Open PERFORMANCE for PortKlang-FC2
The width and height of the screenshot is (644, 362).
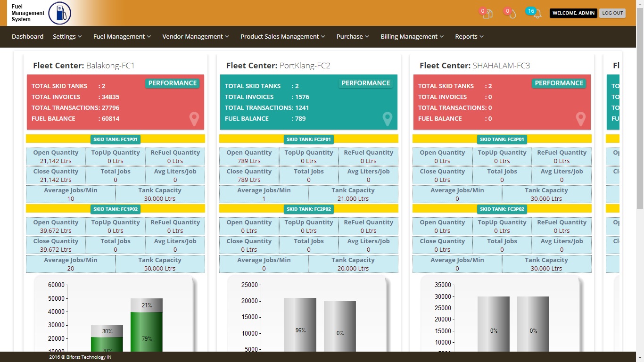point(366,83)
